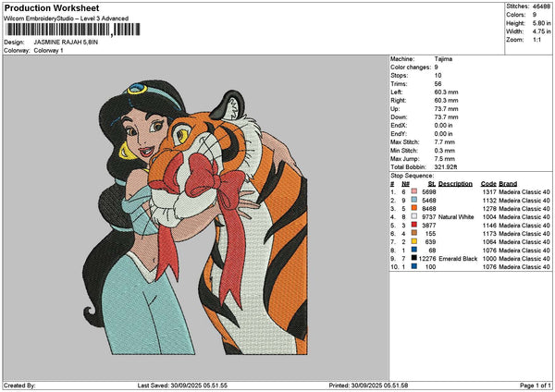Screen dimensions: 555x392
Task: Click the pink thread swatch, code 1317
Action: coord(413,191)
